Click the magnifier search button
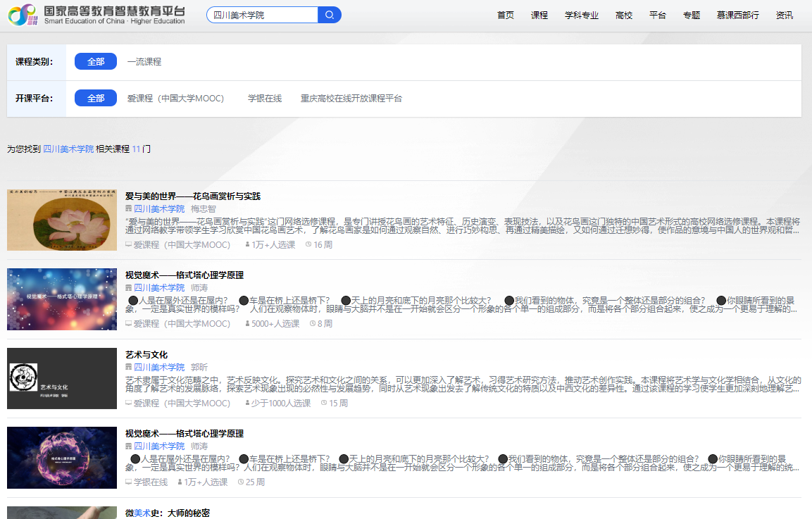 pos(330,15)
